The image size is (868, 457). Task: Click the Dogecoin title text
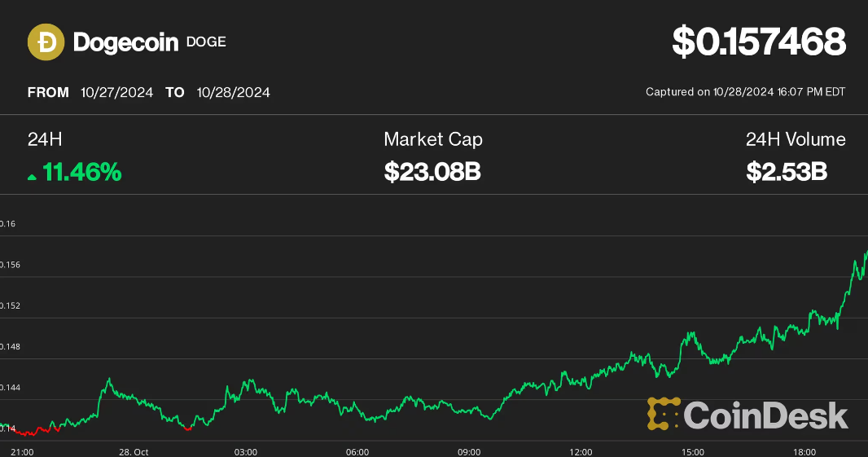pos(125,42)
